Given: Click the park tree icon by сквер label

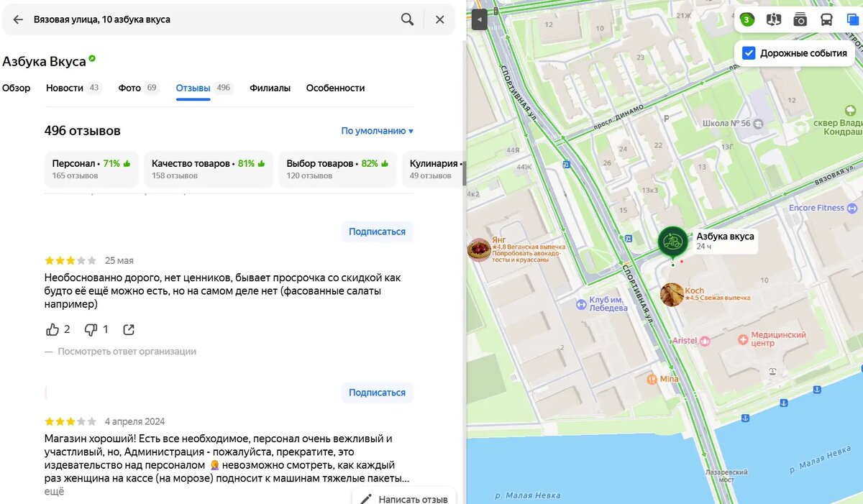Looking at the screenshot, I should pos(851,111).
